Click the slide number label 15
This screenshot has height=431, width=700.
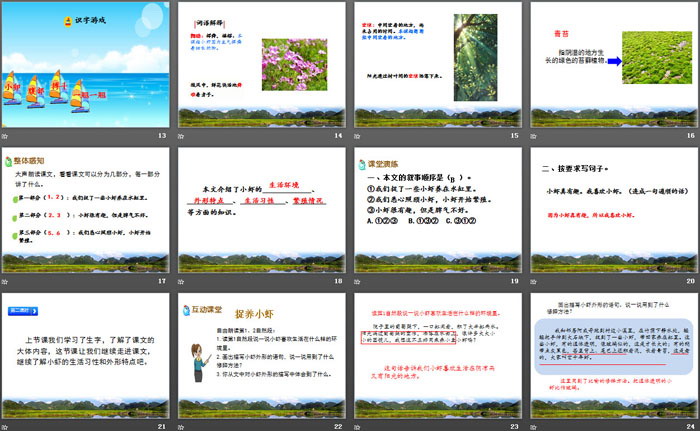tap(515, 135)
